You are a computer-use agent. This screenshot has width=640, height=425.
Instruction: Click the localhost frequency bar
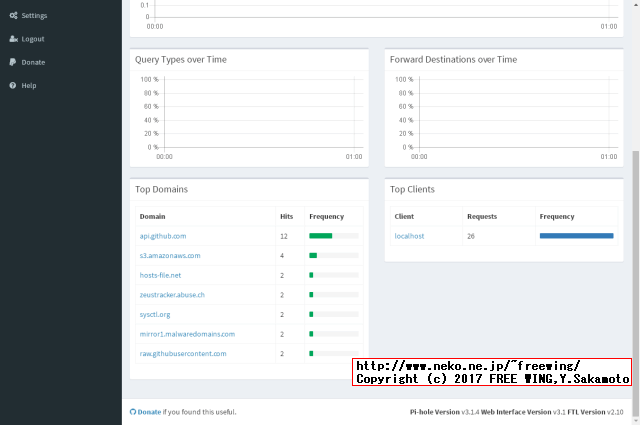coord(576,236)
